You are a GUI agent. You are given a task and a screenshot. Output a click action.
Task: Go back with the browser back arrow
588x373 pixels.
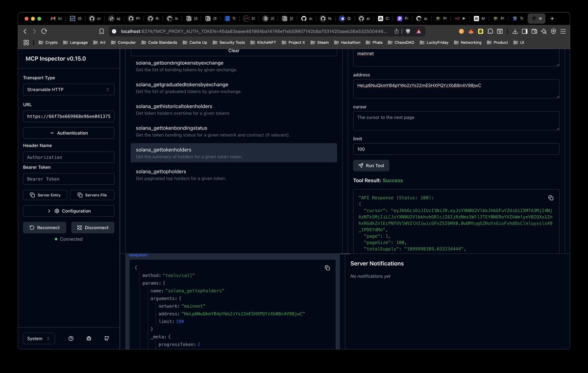click(x=25, y=31)
